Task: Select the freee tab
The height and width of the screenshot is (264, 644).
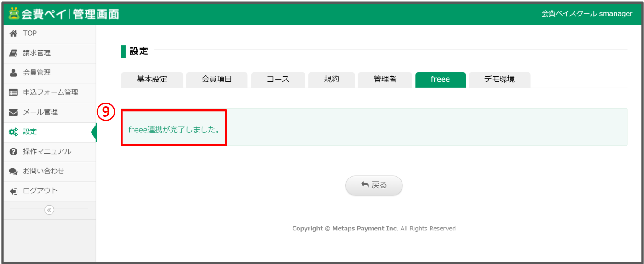Action: [440, 80]
